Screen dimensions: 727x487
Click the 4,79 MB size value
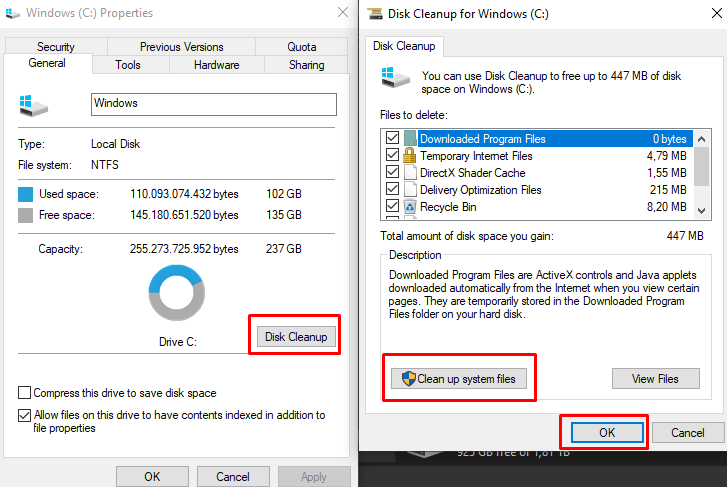[666, 156]
